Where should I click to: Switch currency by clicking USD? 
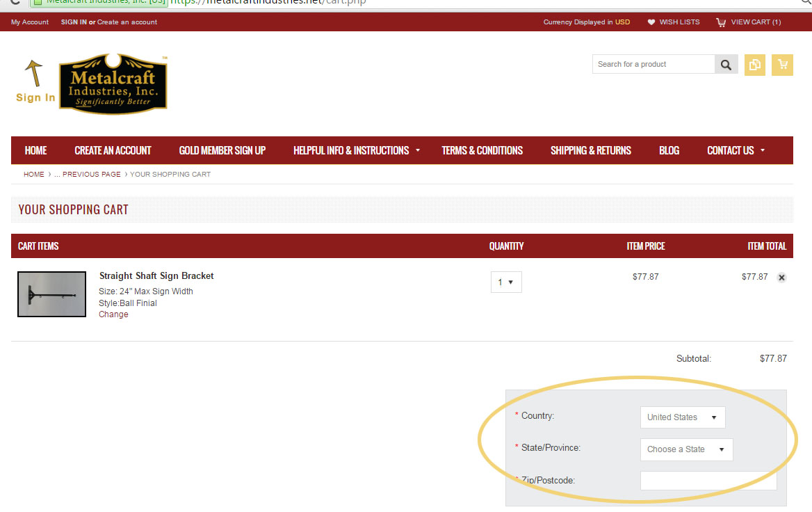click(x=622, y=22)
